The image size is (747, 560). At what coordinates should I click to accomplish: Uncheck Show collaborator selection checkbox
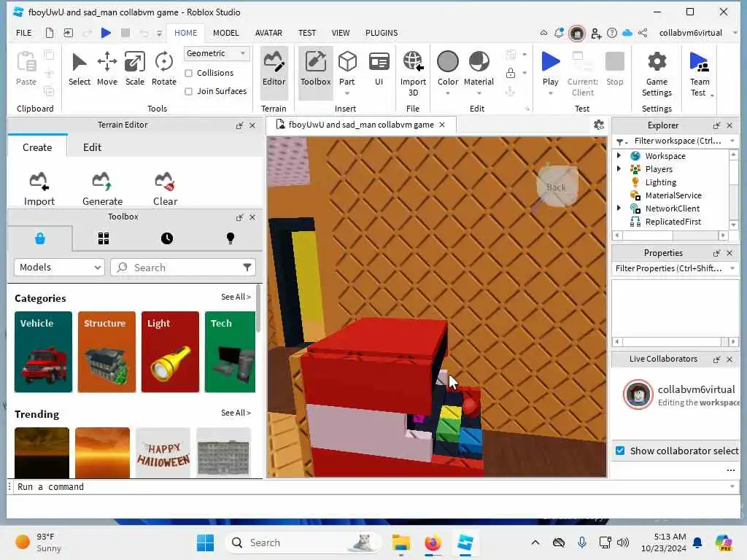620,451
